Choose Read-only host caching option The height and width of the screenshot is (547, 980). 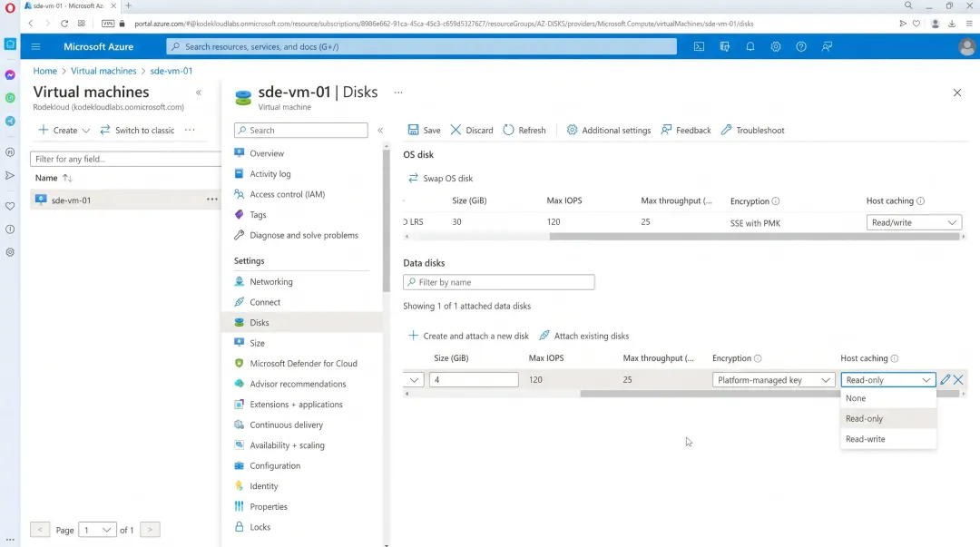click(x=888, y=419)
